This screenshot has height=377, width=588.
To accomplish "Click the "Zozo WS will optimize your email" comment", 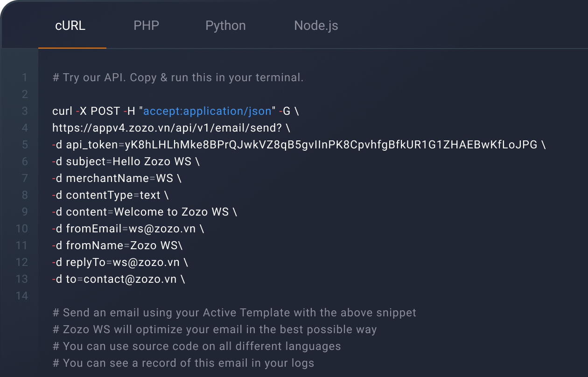I will click(215, 329).
